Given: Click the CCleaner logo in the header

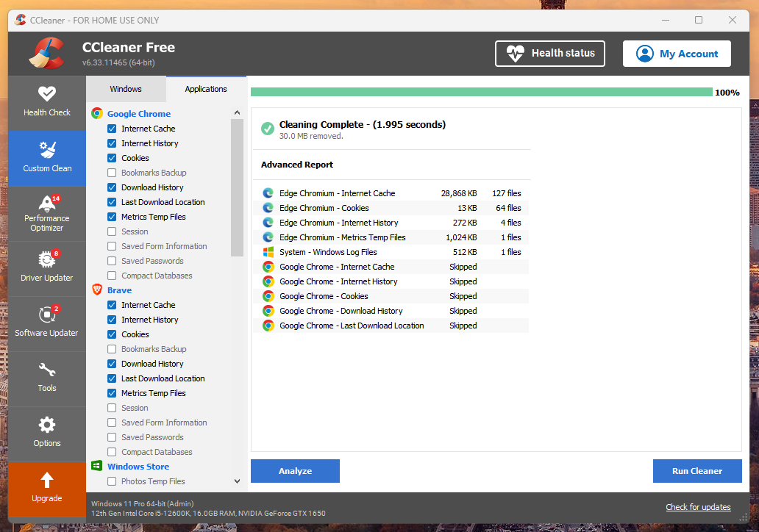Looking at the screenshot, I should pos(47,53).
